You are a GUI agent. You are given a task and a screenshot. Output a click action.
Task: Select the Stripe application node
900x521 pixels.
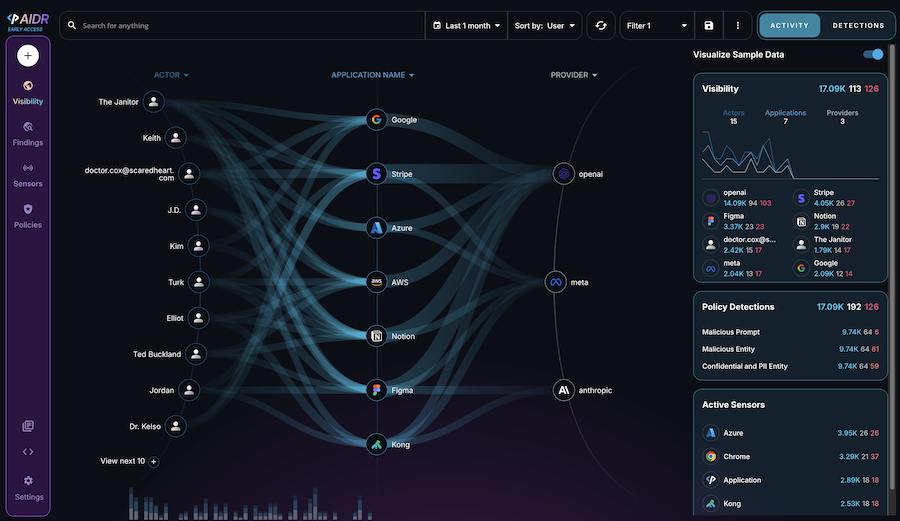(377, 174)
